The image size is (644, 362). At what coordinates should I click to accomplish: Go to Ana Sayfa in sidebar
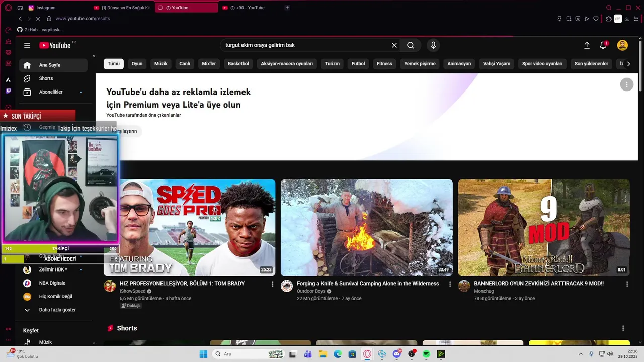53,65
